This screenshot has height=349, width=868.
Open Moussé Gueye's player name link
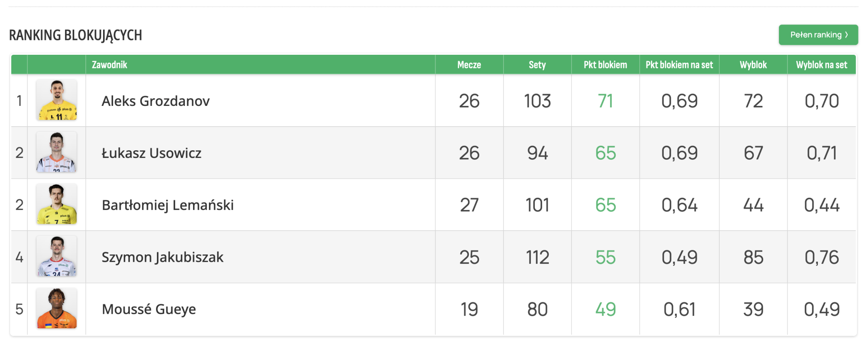(149, 309)
